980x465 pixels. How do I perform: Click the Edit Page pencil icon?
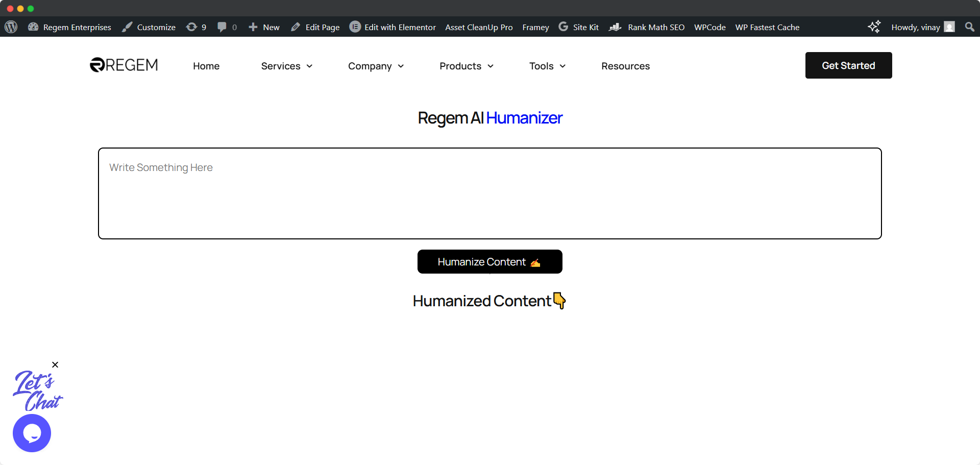(296, 27)
